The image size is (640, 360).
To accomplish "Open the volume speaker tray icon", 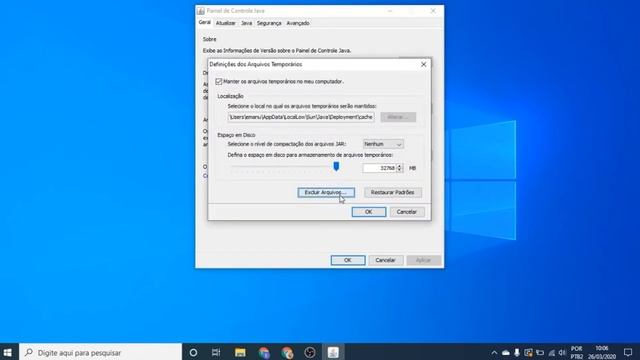I will (562, 353).
